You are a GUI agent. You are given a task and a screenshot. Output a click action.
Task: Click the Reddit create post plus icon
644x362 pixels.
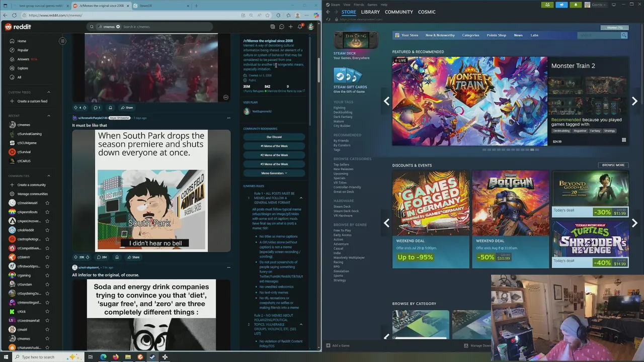pyautogui.click(x=291, y=27)
